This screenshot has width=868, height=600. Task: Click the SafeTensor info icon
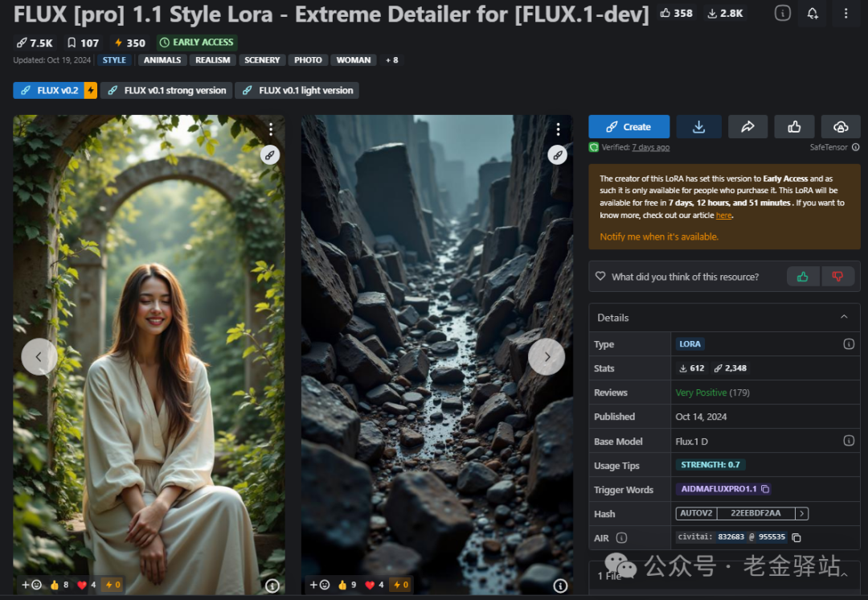click(x=855, y=147)
